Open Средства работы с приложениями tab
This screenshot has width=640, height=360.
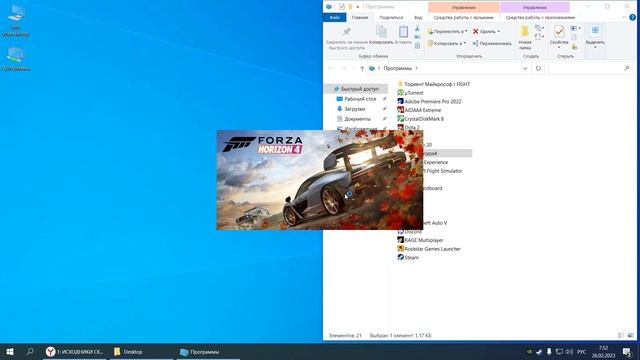[x=540, y=18]
